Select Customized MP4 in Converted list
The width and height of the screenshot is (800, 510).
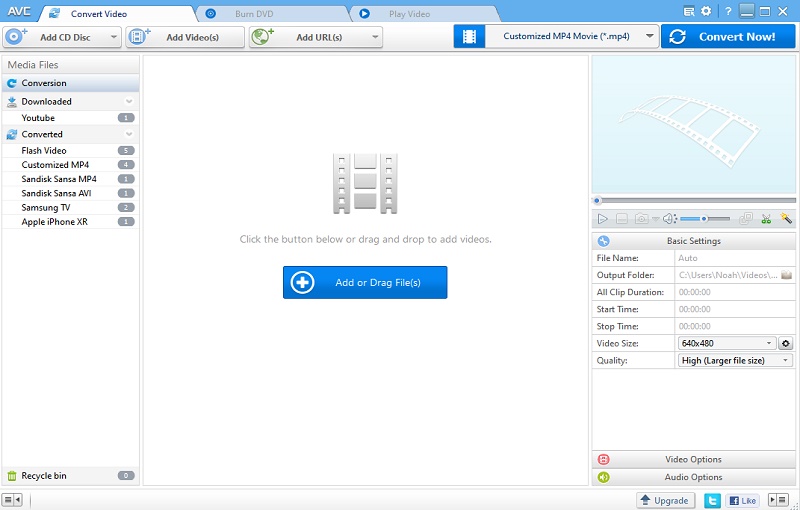click(70, 165)
